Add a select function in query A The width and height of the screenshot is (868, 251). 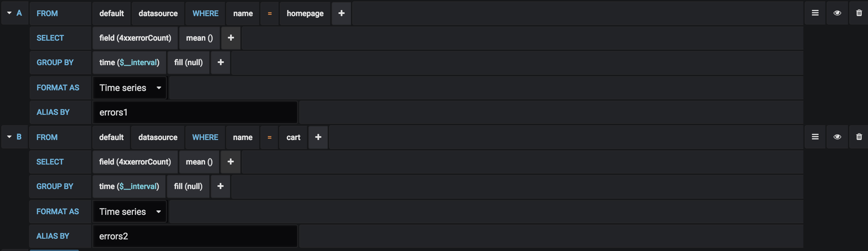pos(231,38)
